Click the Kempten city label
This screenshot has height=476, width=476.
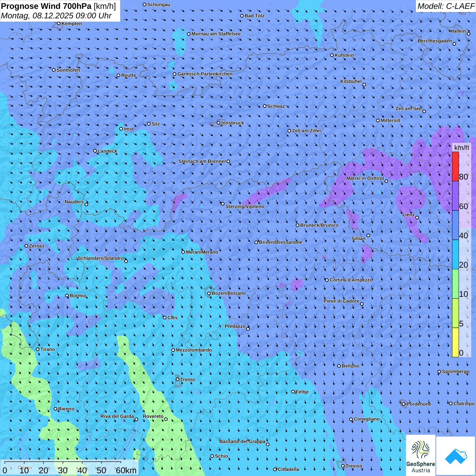pyautogui.click(x=71, y=23)
